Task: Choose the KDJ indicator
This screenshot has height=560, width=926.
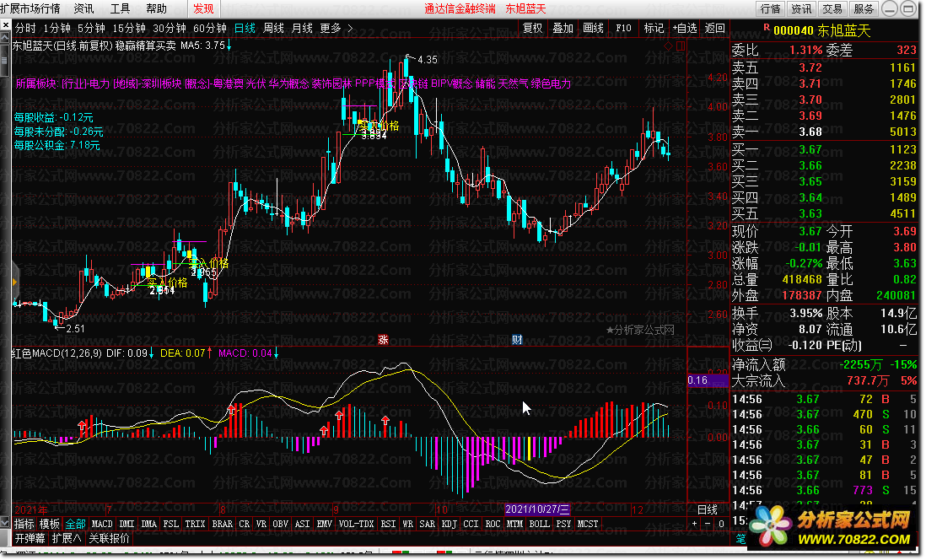Action: (449, 524)
